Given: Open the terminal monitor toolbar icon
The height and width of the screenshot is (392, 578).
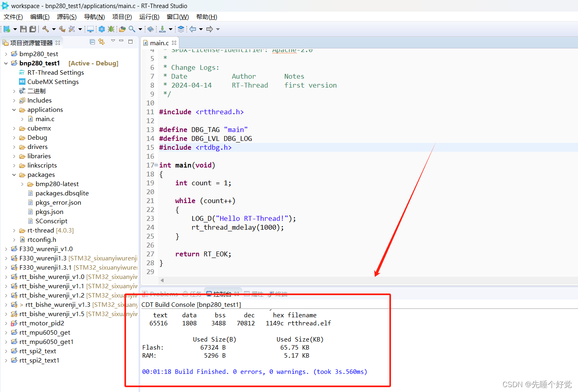Looking at the screenshot, I should (x=90, y=29).
